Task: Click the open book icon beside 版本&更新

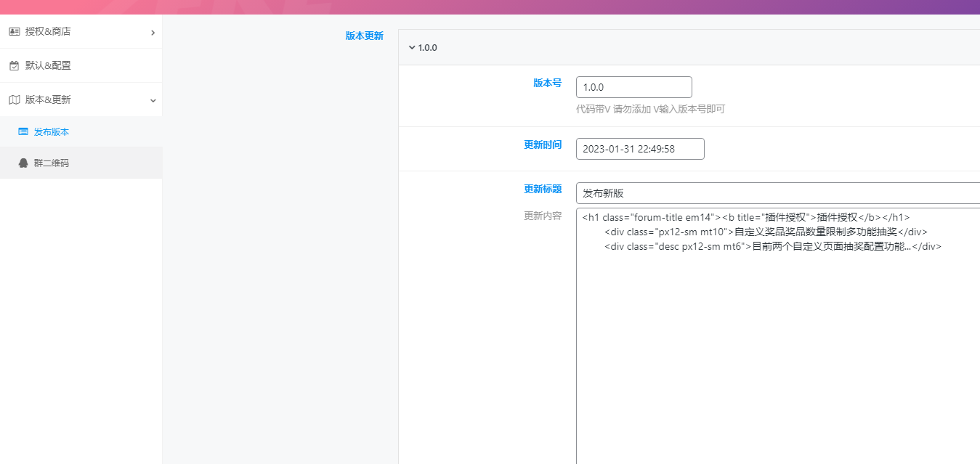Action: pos(14,99)
